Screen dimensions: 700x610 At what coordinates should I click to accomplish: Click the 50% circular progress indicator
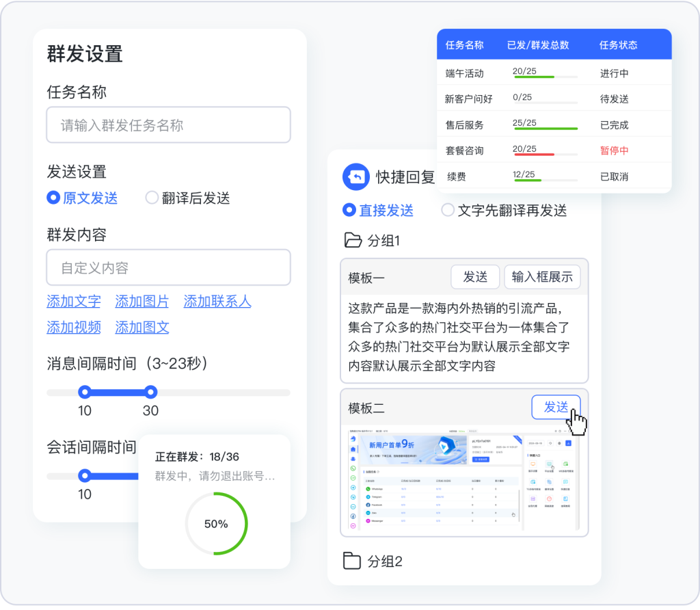[x=216, y=524]
